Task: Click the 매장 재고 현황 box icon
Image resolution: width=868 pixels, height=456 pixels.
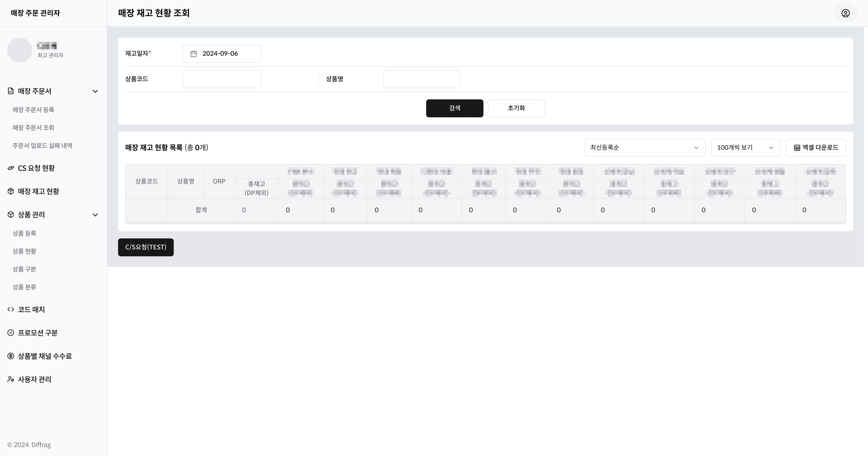Action: coord(11,191)
